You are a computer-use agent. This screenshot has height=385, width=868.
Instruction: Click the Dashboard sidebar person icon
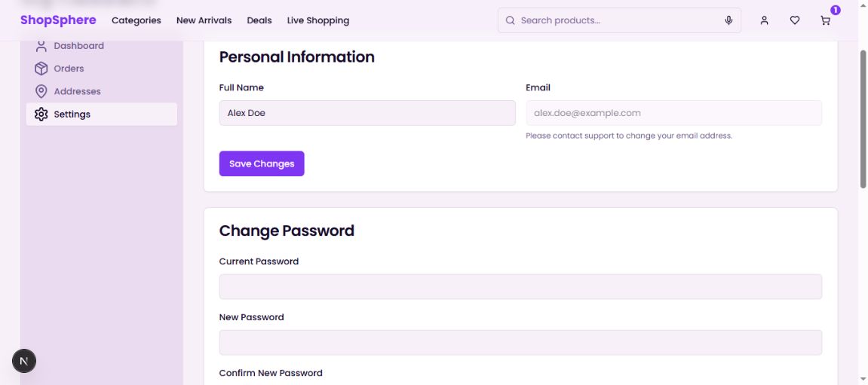coord(41,46)
